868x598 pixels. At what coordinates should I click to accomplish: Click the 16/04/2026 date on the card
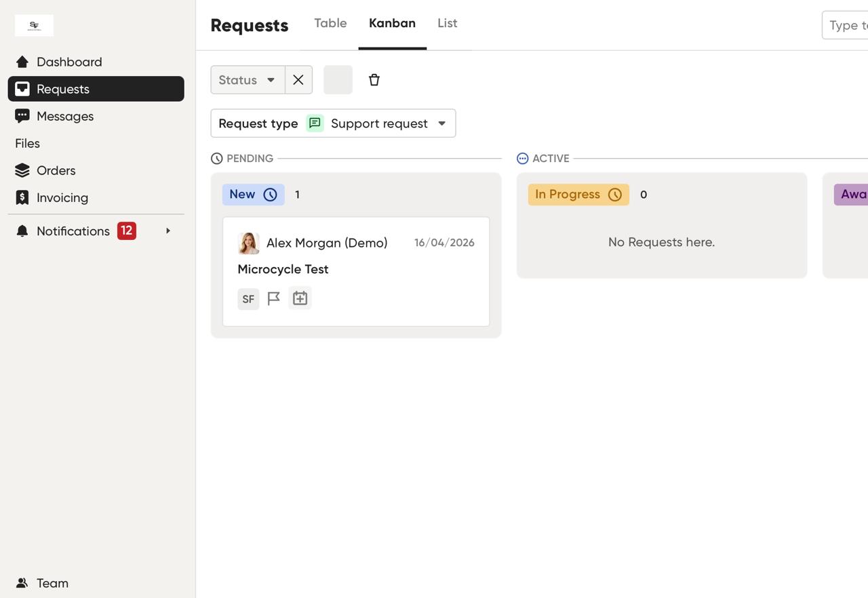click(444, 243)
